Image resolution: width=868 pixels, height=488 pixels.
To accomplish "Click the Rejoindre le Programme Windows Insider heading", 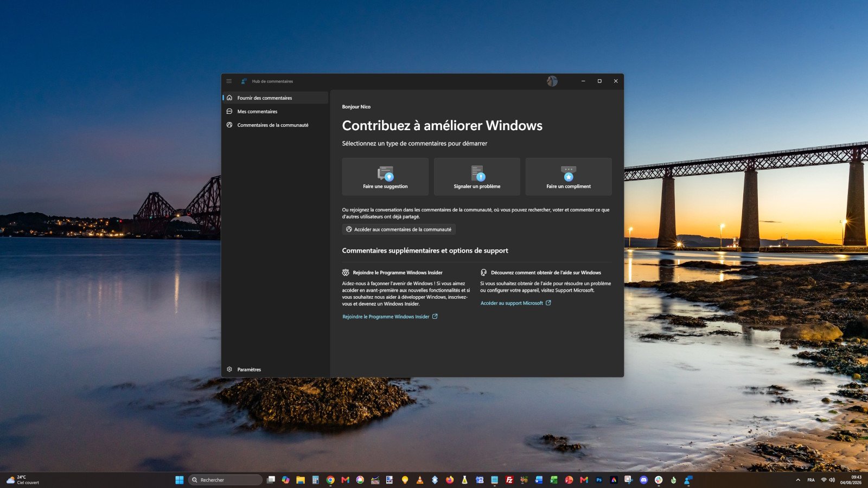I will 398,273.
